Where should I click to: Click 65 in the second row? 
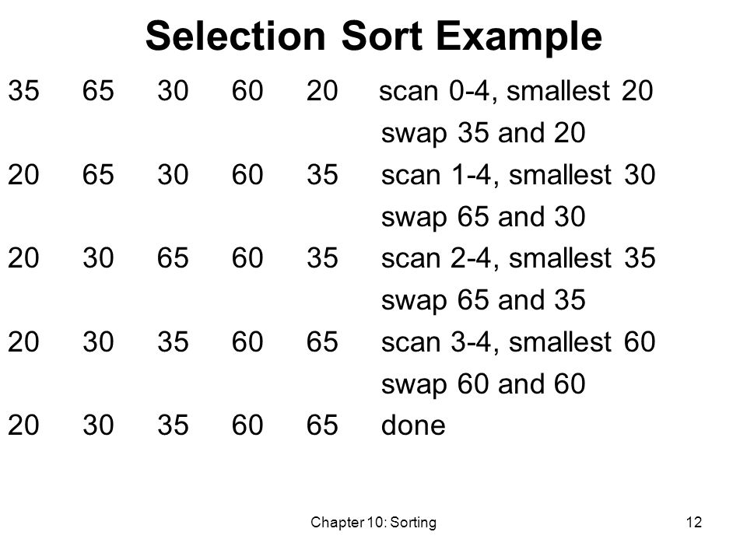[98, 175]
